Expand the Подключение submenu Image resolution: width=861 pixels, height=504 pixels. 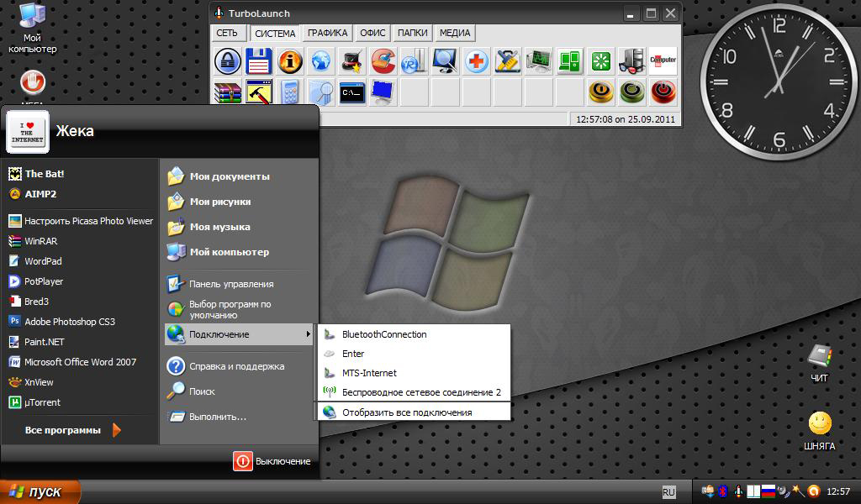239,334
